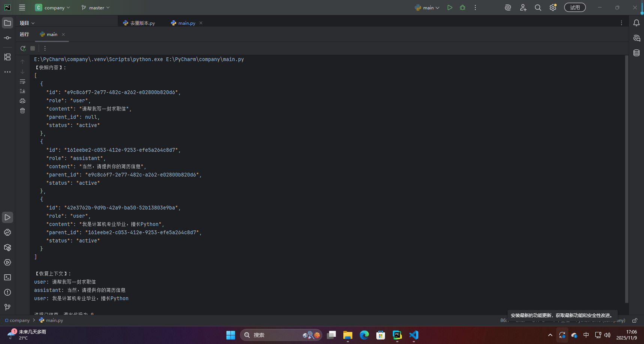Close the main.py editor tab

[x=201, y=23]
